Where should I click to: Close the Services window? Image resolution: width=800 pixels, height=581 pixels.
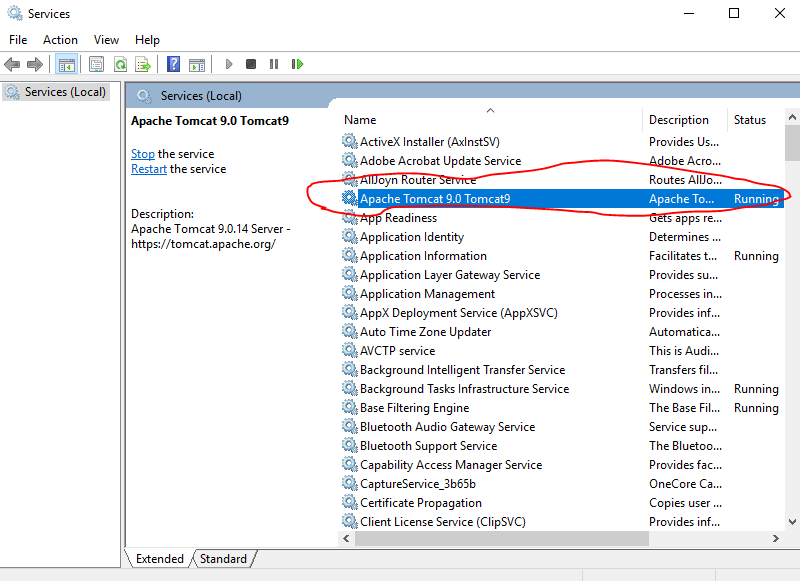pyautogui.click(x=780, y=13)
